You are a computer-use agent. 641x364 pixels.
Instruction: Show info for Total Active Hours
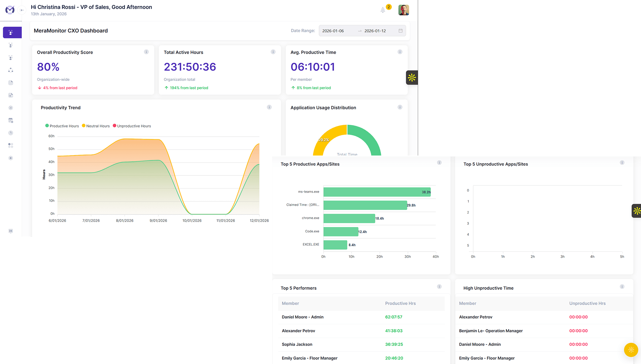coord(273,52)
